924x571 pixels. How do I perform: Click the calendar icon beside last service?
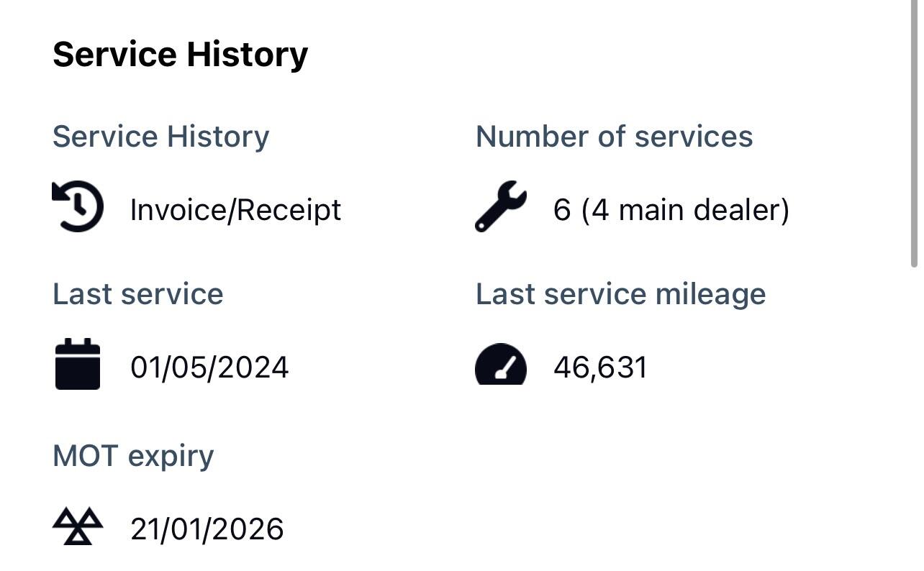[78, 365]
